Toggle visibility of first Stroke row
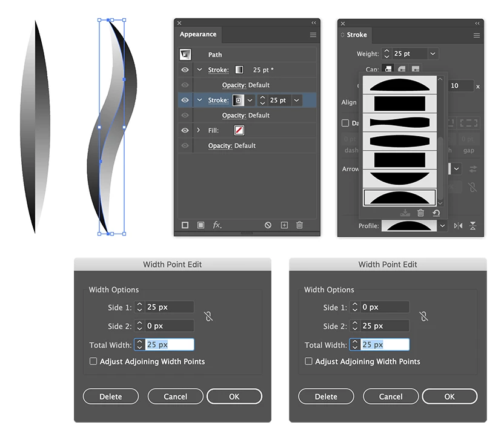The height and width of the screenshot is (442, 504). [x=185, y=70]
